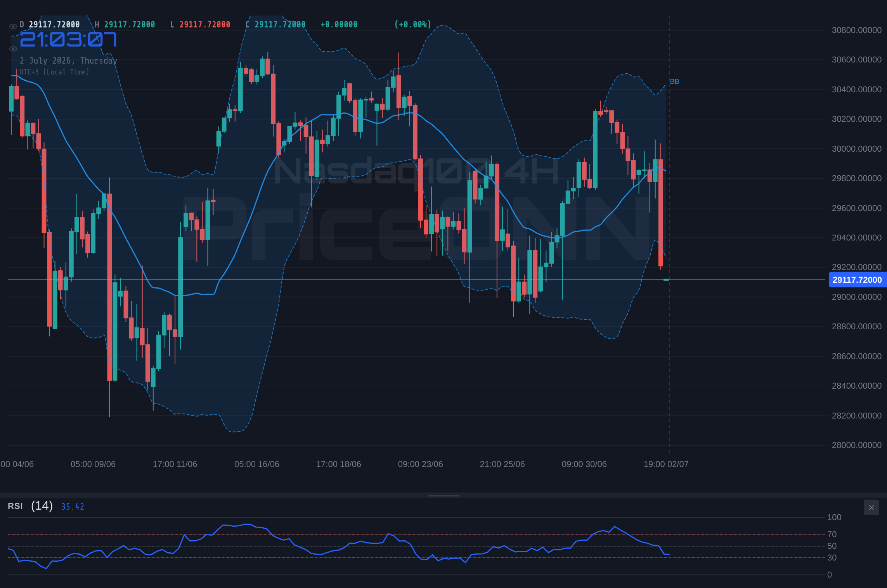Click the High value in the OHLC row
The width and height of the screenshot is (887, 588).
129,24
